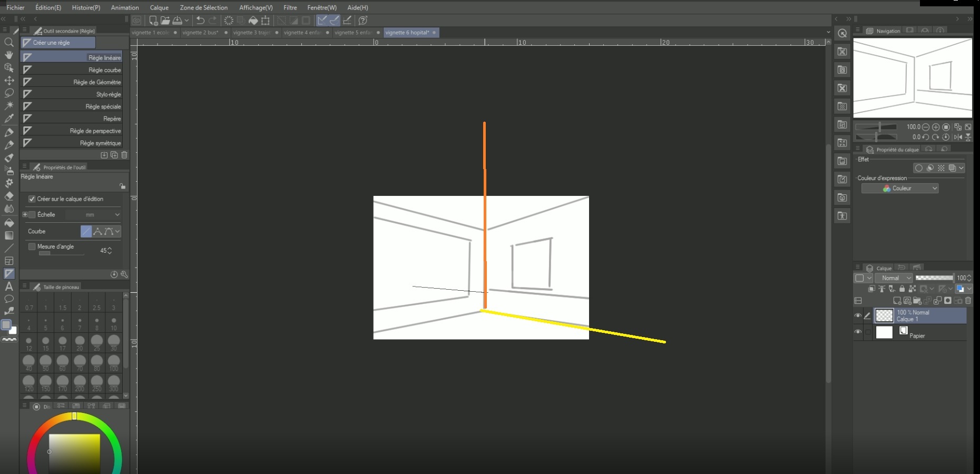Select the Pencil tool
The width and height of the screenshot is (980, 474).
coord(9,145)
